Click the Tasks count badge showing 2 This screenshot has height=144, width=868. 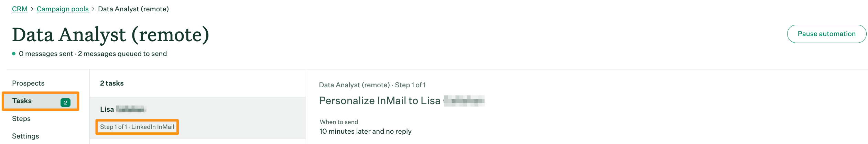[65, 102]
